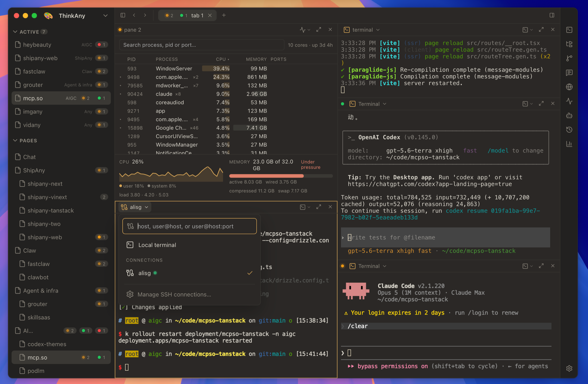
Task: Open the git branch icon in right toolbar
Action: [569, 58]
